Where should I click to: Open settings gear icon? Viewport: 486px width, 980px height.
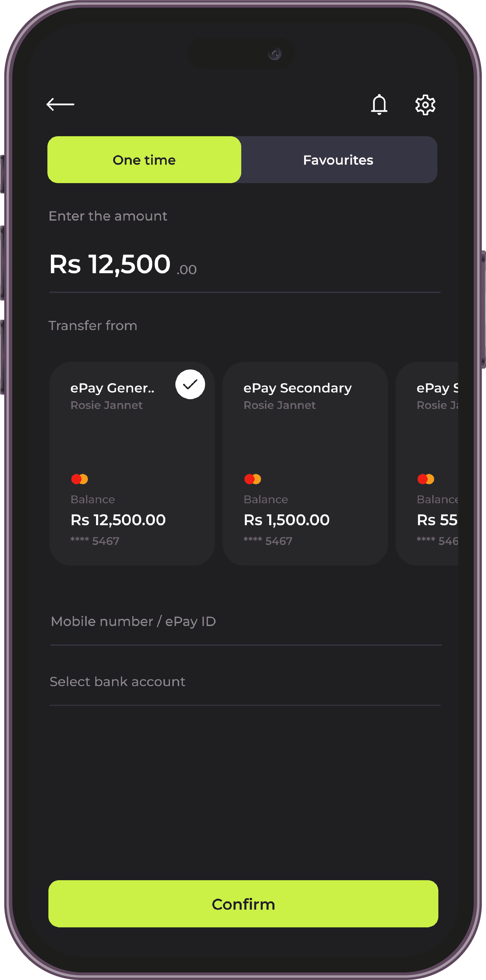[425, 105]
